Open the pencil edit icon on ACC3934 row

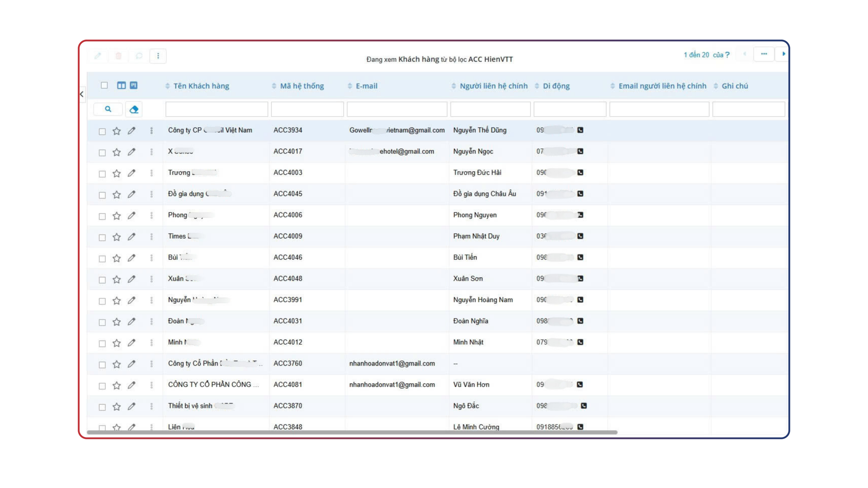[x=132, y=130]
